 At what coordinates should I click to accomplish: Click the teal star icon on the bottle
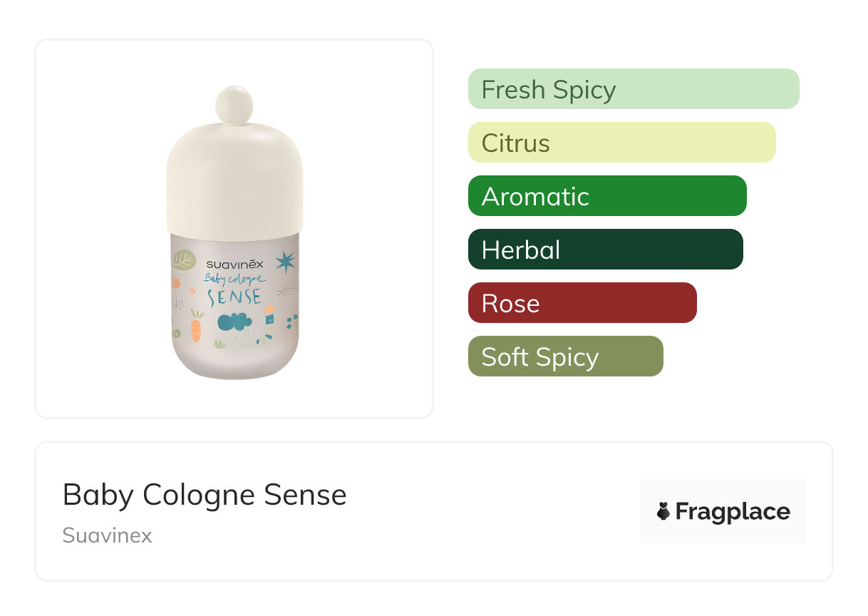pos(285,262)
